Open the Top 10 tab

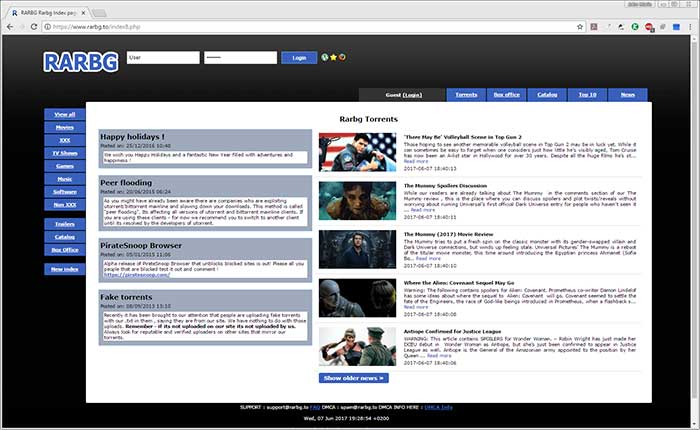pyautogui.click(x=588, y=95)
